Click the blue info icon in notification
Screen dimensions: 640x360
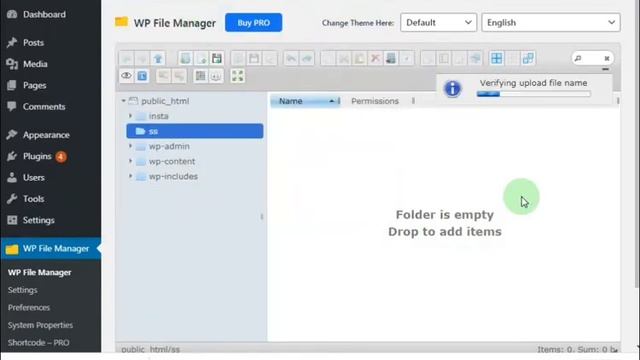(452, 89)
